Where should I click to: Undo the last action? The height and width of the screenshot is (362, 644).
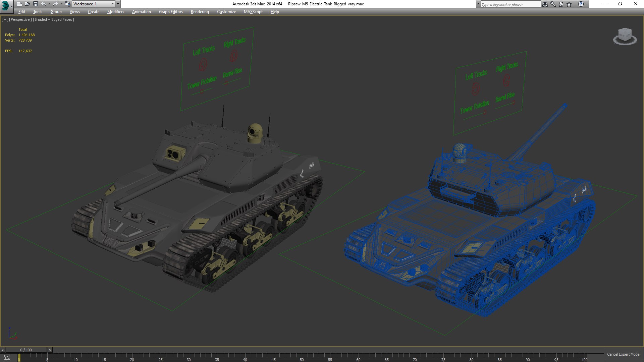tap(44, 4)
